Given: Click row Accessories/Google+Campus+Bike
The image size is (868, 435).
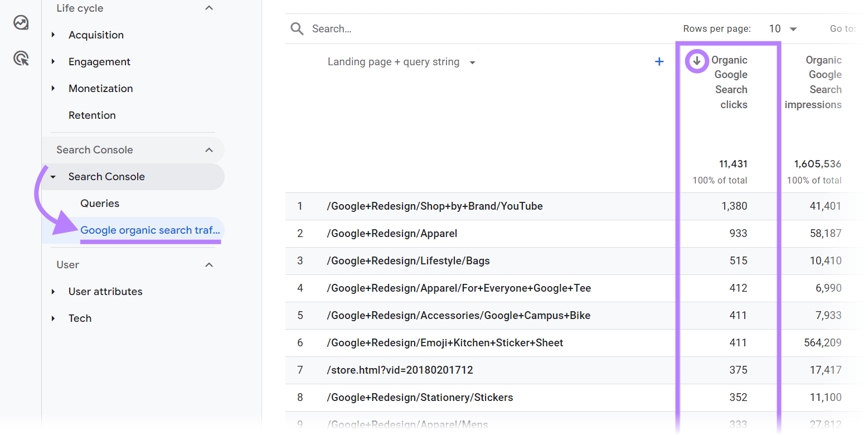Looking at the screenshot, I should tap(458, 316).
